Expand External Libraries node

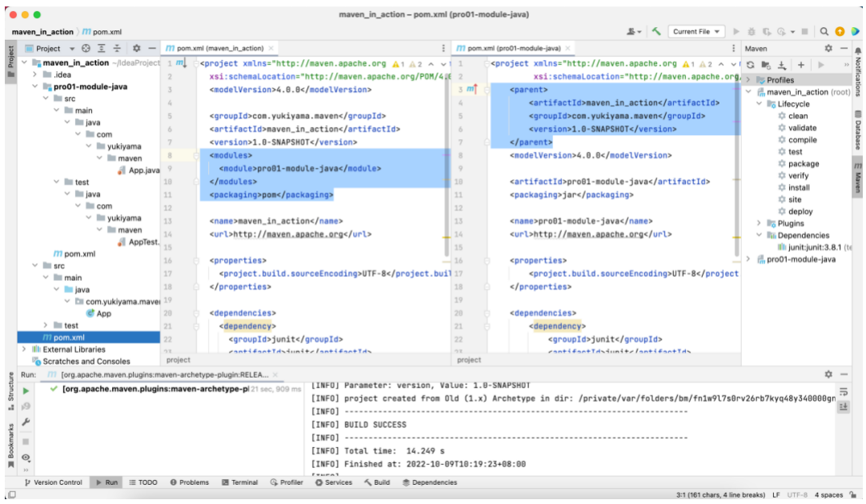tap(24, 350)
